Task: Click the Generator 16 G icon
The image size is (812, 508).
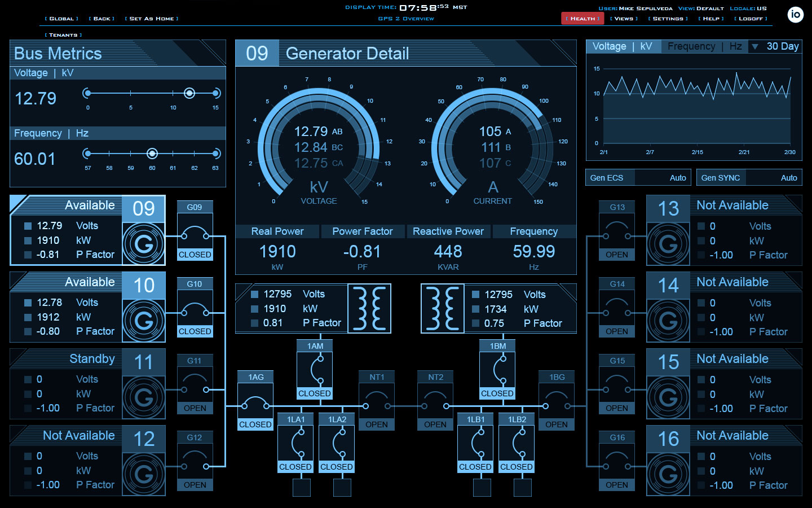Action: click(x=668, y=474)
